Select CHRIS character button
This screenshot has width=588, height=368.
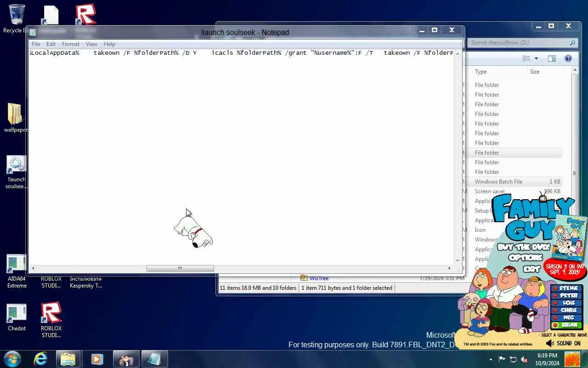click(x=566, y=310)
